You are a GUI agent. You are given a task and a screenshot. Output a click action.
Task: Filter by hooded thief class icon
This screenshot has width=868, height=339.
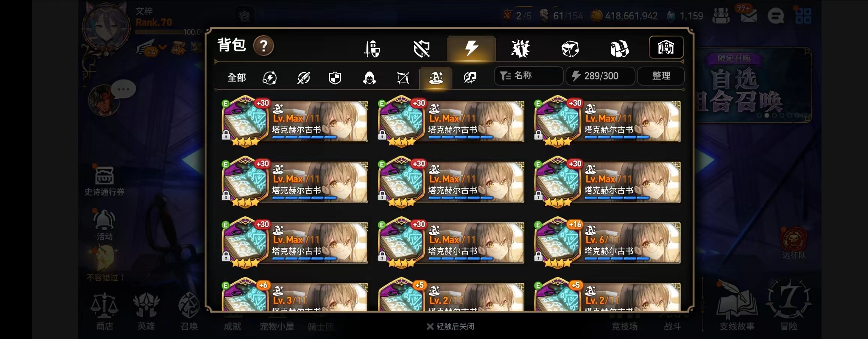click(x=369, y=78)
